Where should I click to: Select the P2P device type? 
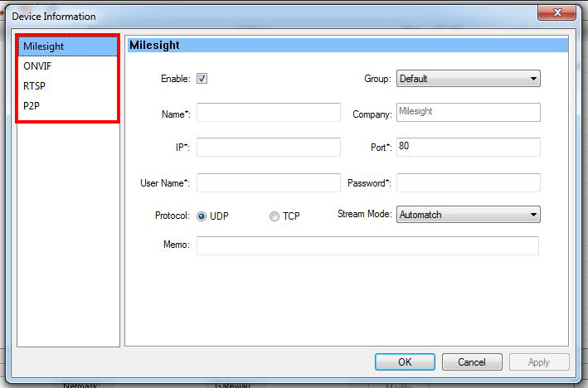coord(67,106)
